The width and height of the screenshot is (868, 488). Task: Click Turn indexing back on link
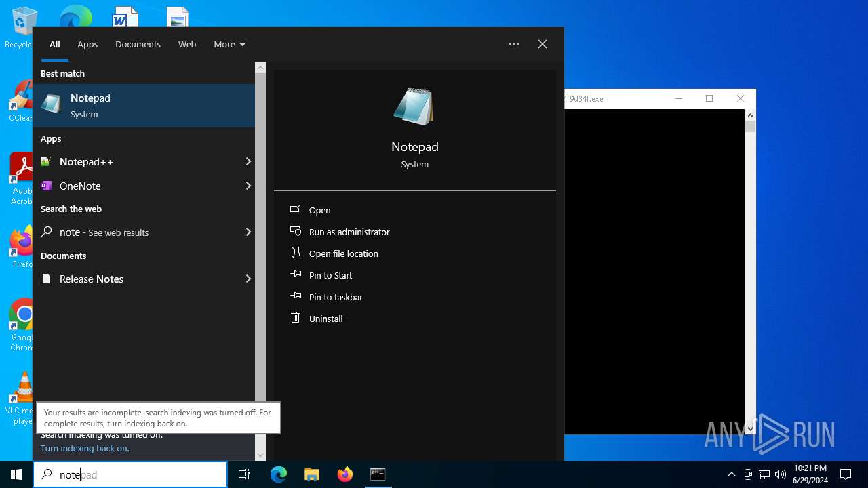pos(85,448)
